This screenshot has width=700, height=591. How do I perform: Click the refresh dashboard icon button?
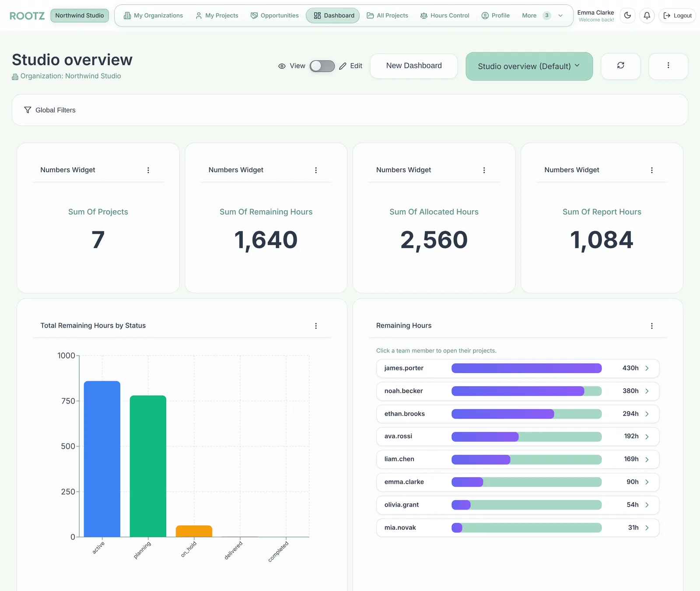point(620,66)
